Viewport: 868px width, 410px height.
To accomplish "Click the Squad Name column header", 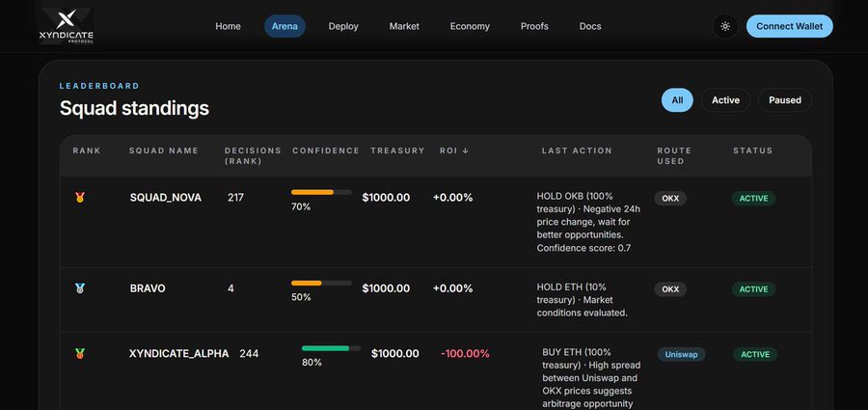I will tap(163, 150).
